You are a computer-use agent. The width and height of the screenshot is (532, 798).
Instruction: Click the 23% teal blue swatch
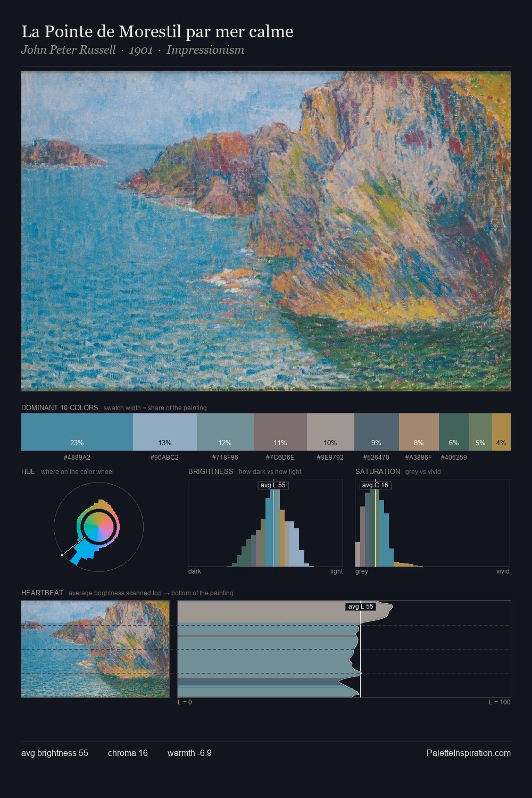[77, 432]
